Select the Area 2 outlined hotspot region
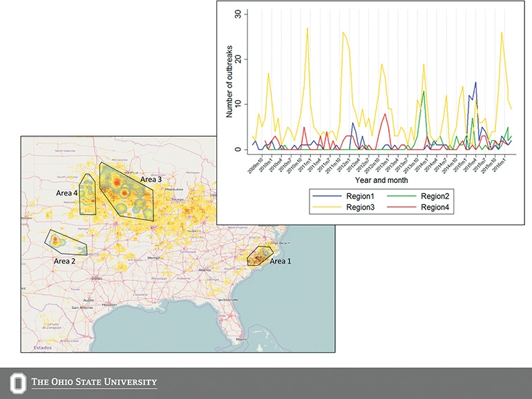The image size is (532, 399). point(64,242)
